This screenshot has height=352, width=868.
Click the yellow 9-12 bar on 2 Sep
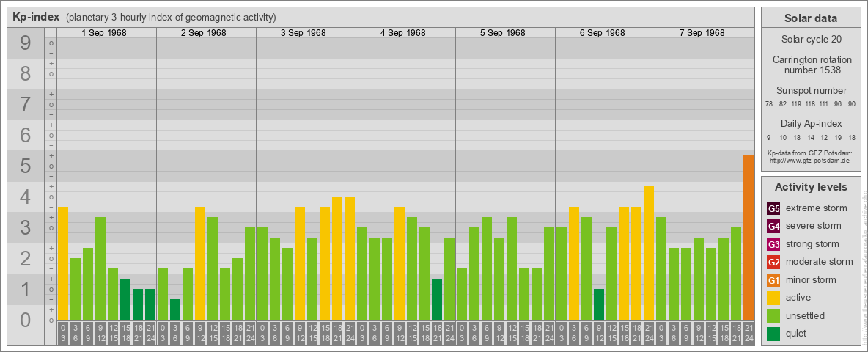[x=200, y=263]
